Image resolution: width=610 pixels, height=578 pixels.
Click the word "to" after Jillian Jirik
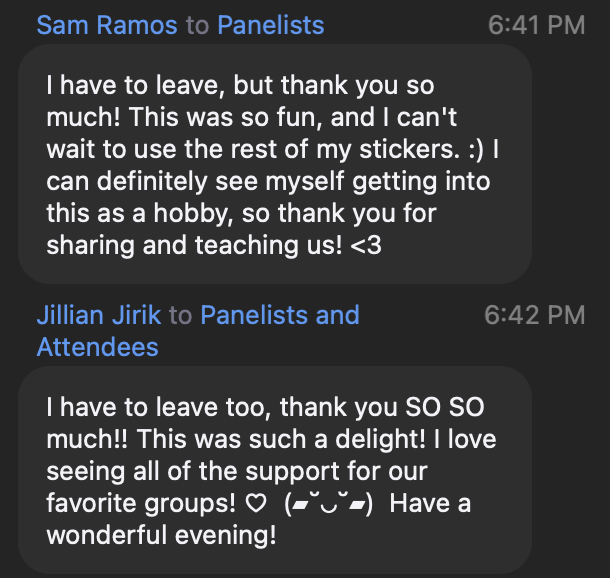click(x=180, y=315)
